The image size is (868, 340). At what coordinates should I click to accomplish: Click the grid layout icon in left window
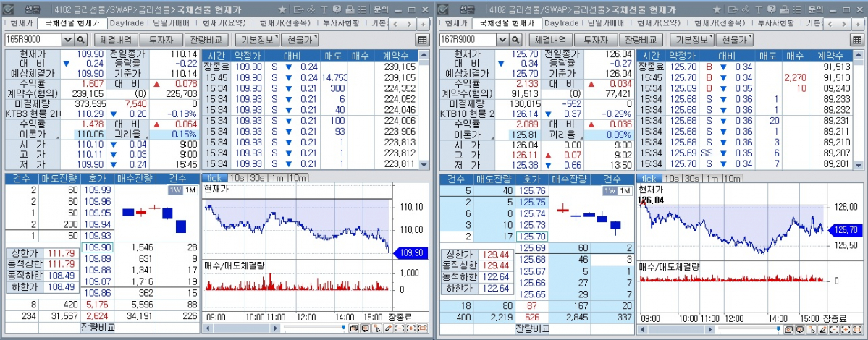[x=422, y=40]
